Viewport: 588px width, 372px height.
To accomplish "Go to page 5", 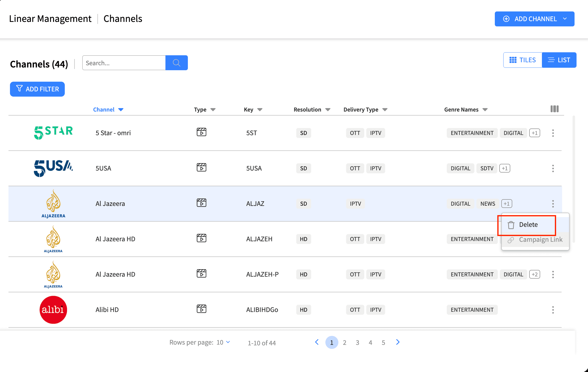I will tap(383, 342).
